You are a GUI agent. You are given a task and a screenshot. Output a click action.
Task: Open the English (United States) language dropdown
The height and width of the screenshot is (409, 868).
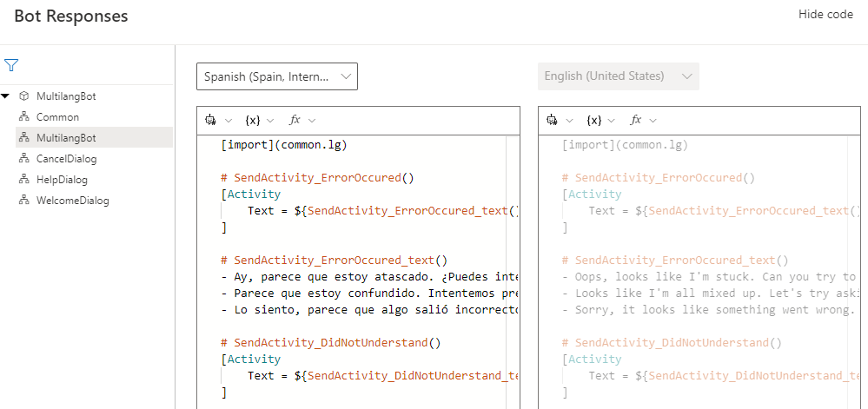(619, 76)
